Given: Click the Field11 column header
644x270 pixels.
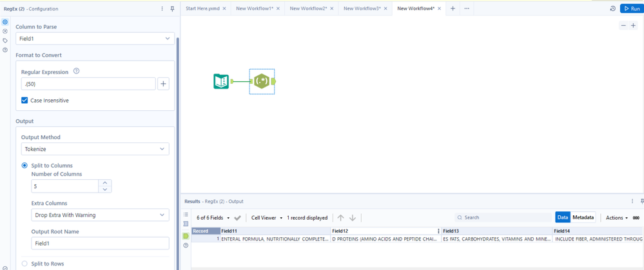Looking at the screenshot, I should (x=275, y=231).
